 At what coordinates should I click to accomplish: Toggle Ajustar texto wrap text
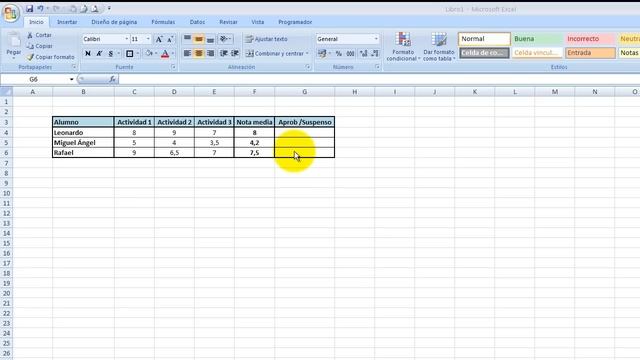click(267, 39)
